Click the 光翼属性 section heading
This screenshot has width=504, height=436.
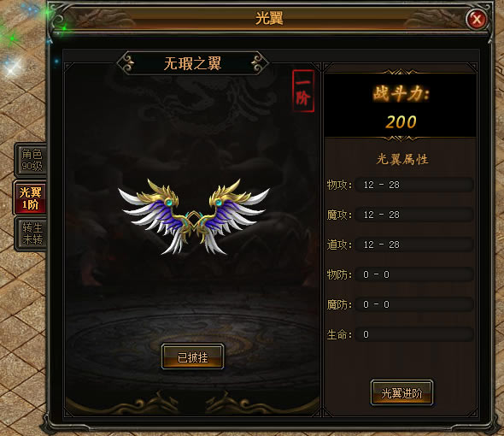[402, 159]
